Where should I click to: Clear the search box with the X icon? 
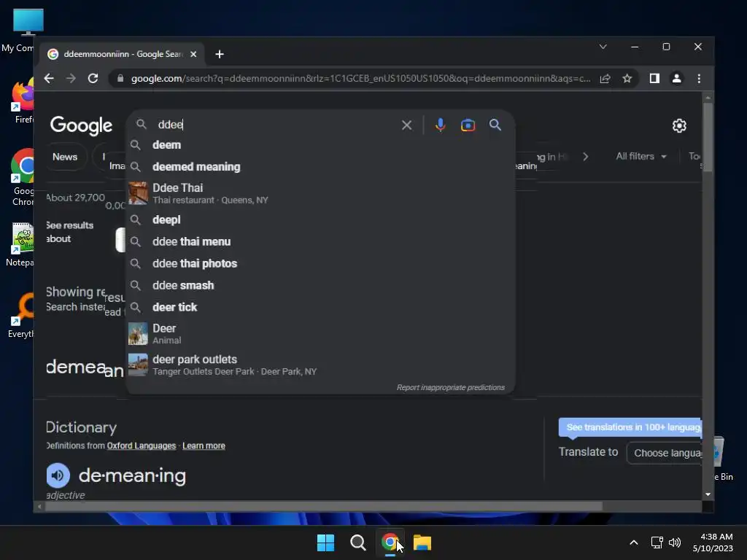point(406,125)
